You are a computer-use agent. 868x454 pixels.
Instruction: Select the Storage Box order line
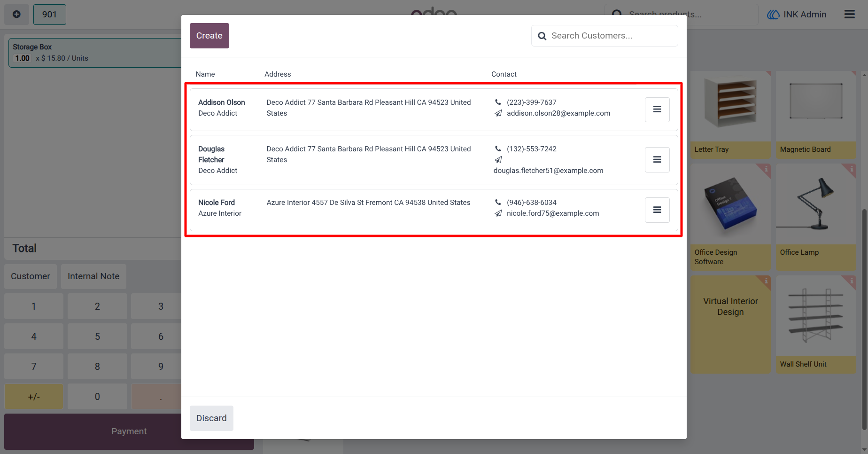coord(95,53)
